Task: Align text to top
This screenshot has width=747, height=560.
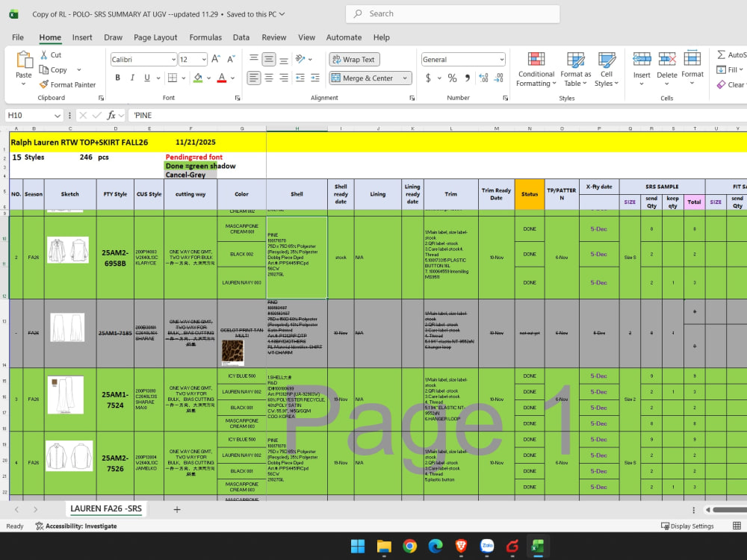Action: click(x=254, y=59)
